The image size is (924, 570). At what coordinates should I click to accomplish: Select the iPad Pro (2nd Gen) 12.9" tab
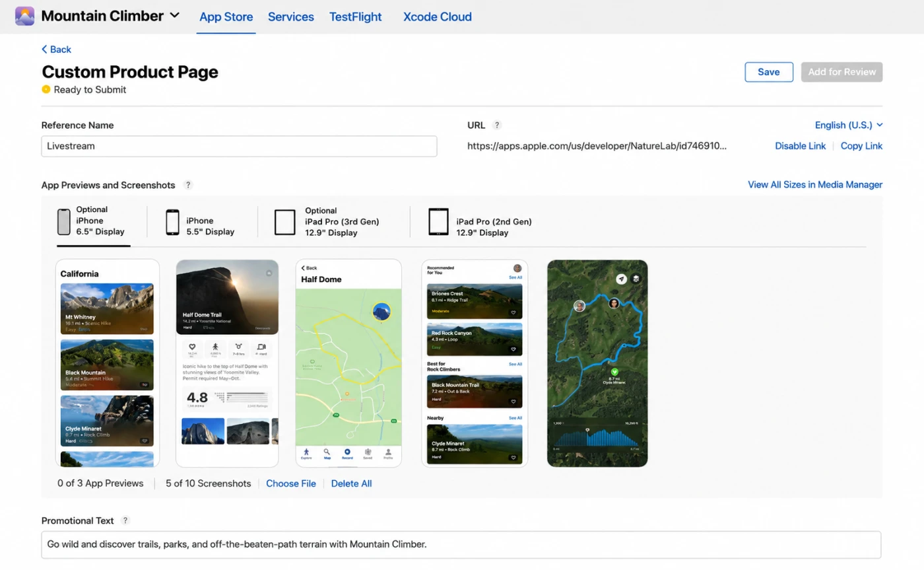coord(480,222)
